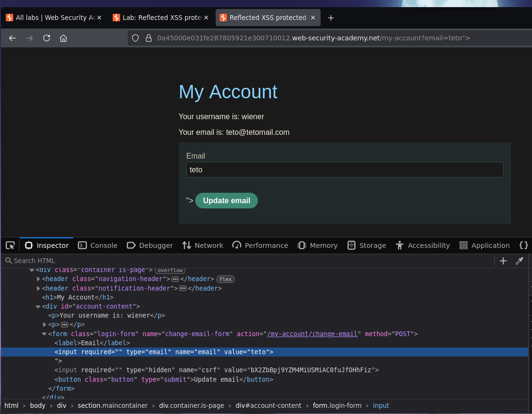Open the Console panel

pyautogui.click(x=97, y=245)
